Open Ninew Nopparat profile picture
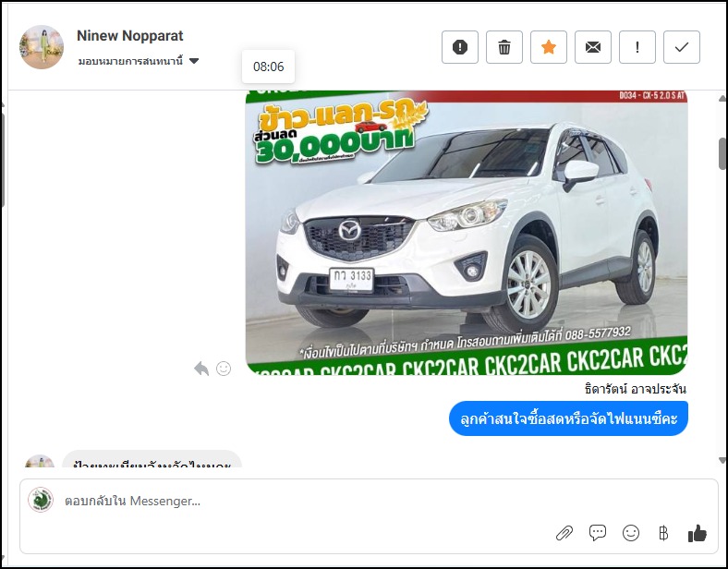This screenshot has width=728, height=569. coord(42,47)
